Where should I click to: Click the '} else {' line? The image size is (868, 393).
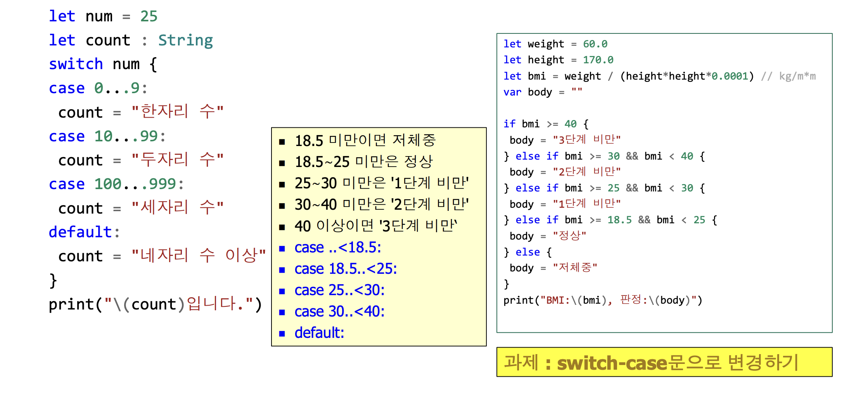point(527,252)
